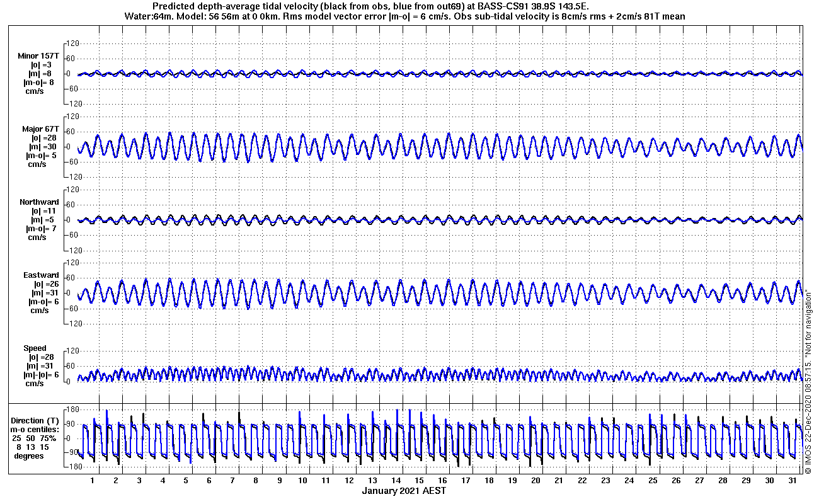Click day '14' on the date axis
This screenshot has height=504, width=819.
tap(396, 480)
